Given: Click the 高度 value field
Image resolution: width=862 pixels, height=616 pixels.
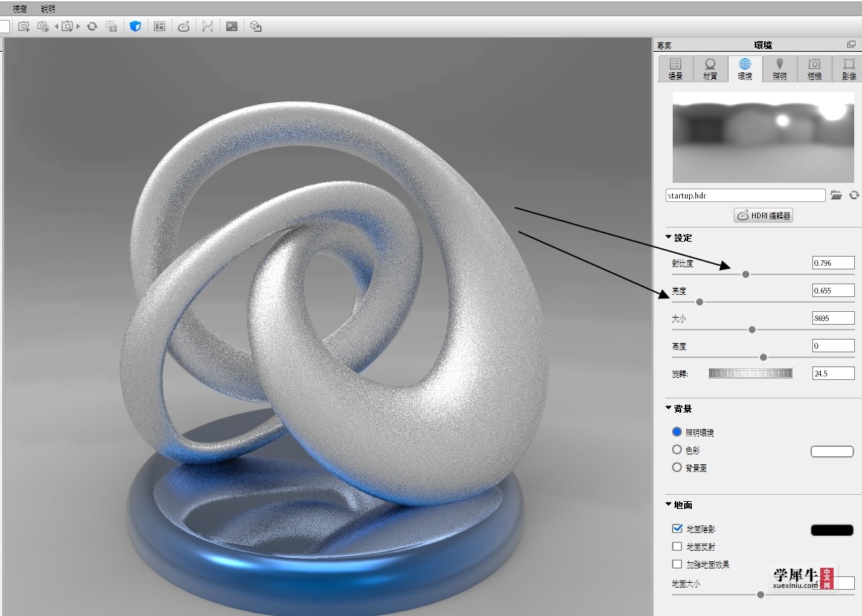Looking at the screenshot, I should coord(834,346).
